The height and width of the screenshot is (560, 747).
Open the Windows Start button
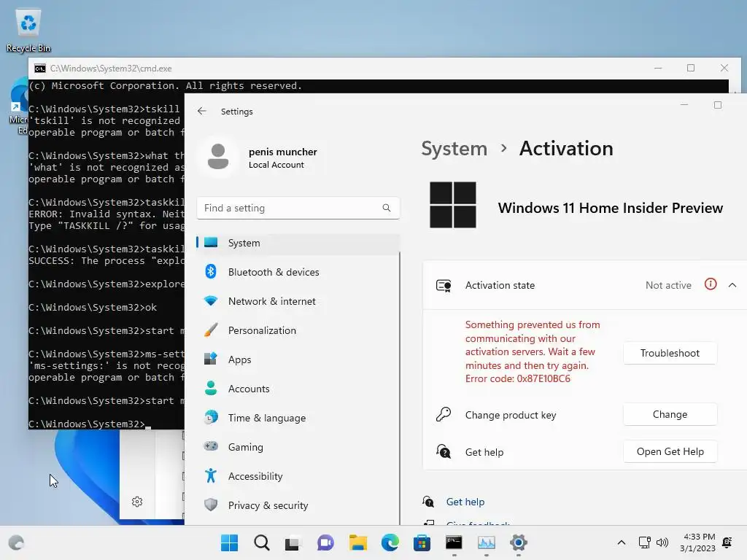point(229,542)
